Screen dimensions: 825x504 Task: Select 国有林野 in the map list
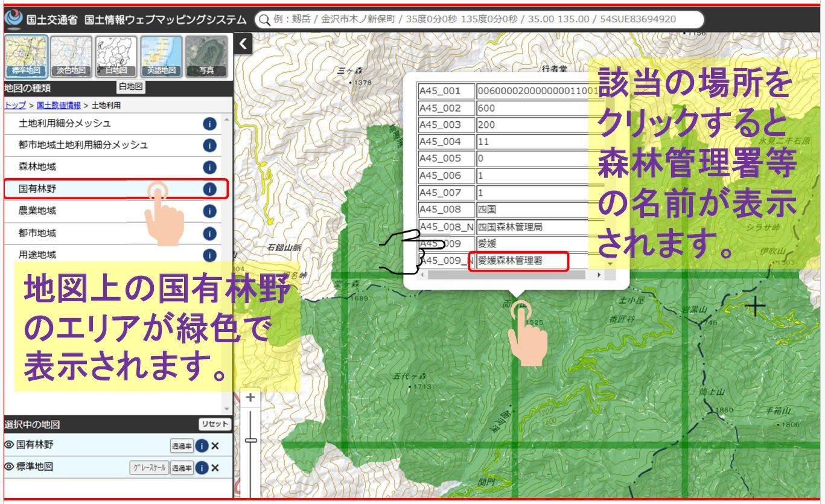click(x=112, y=189)
